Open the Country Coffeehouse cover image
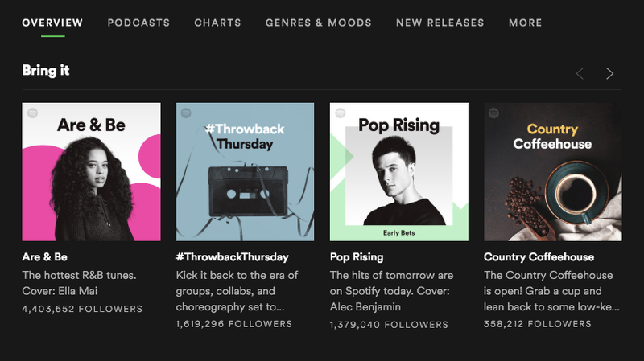 click(553, 172)
